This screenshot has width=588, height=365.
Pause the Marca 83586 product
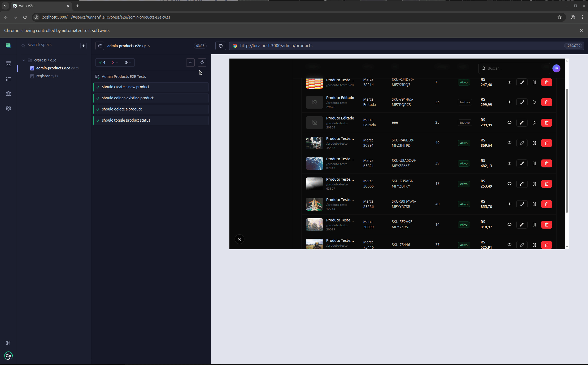[x=534, y=204]
